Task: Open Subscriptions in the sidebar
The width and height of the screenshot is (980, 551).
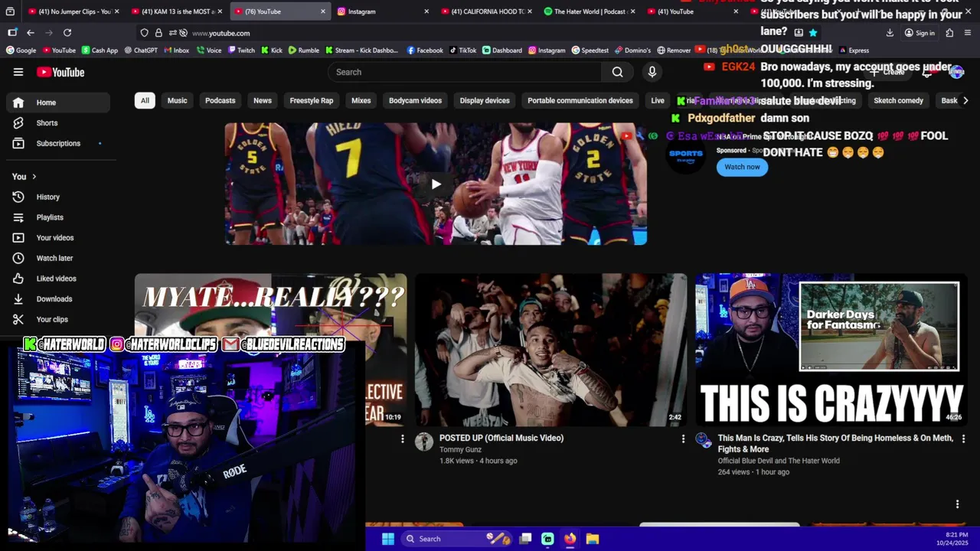Action: click(x=58, y=143)
